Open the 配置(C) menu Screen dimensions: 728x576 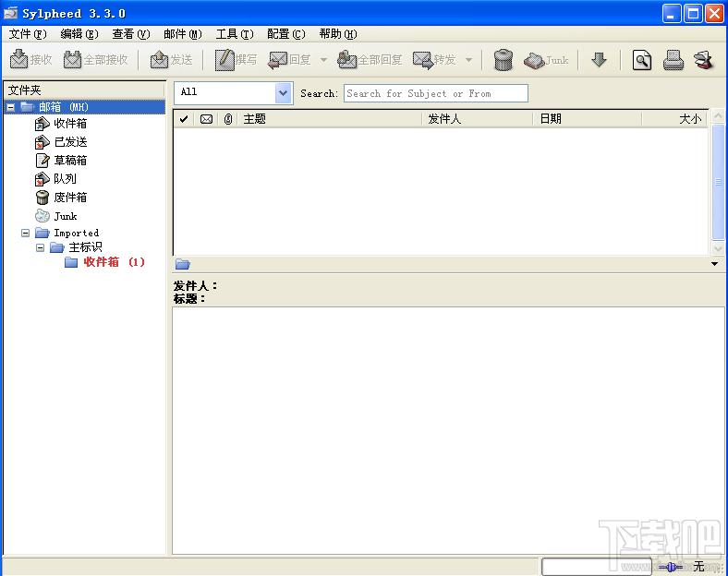(x=286, y=34)
